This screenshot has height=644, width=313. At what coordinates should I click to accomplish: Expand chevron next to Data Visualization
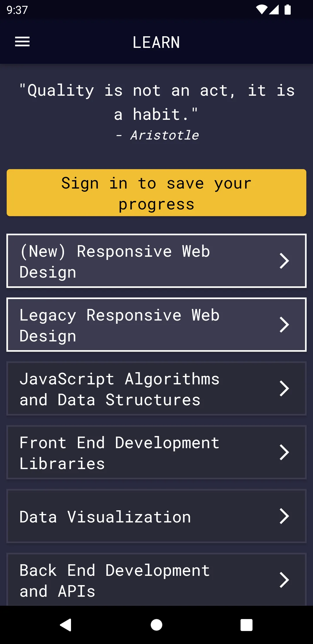[x=284, y=516]
